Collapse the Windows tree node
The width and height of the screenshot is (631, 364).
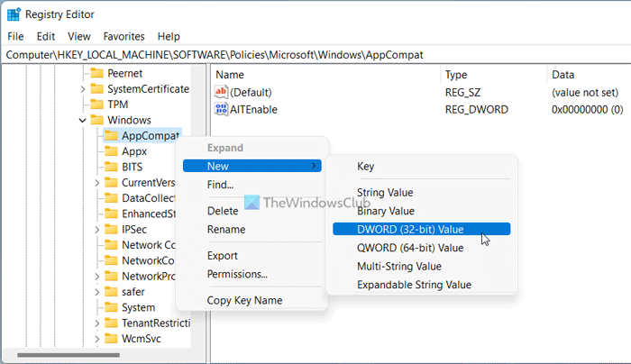83,120
